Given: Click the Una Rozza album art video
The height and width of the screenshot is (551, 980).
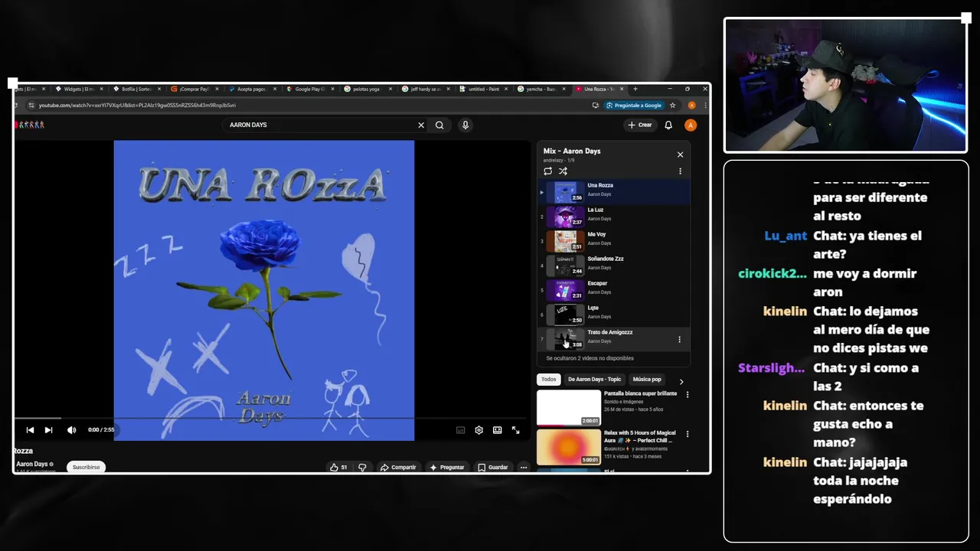Looking at the screenshot, I should point(264,291).
